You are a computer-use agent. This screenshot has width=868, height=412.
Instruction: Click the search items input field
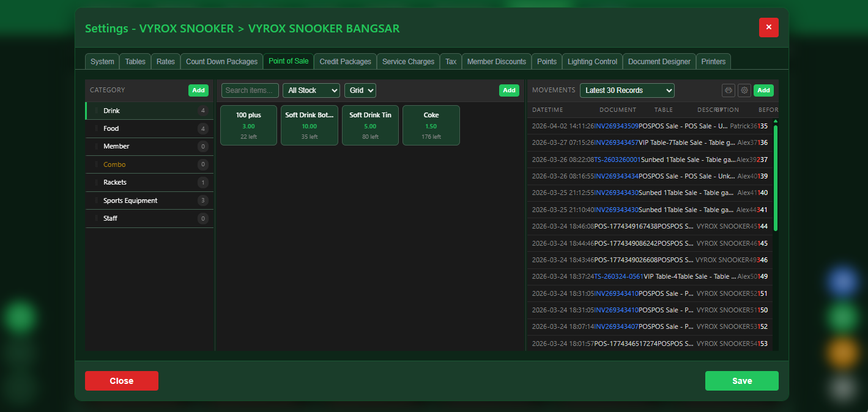click(x=250, y=90)
